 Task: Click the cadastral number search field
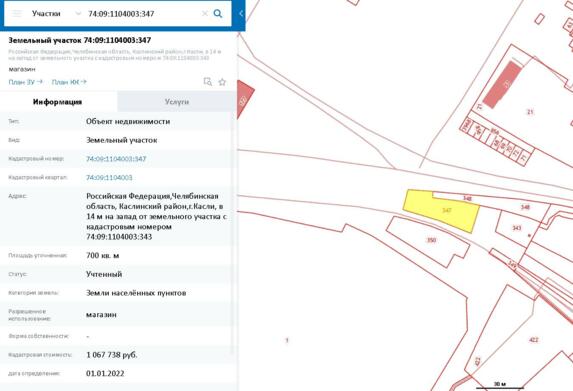143,14
